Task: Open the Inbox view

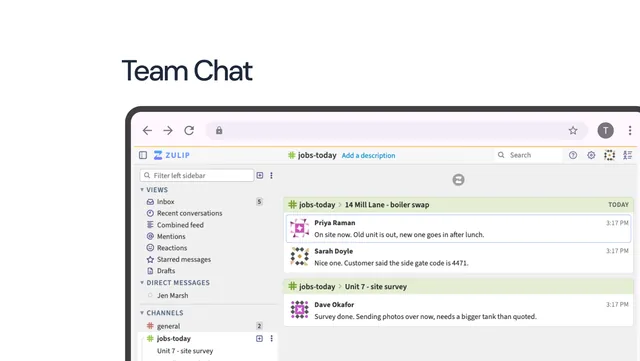Action: 165,202
